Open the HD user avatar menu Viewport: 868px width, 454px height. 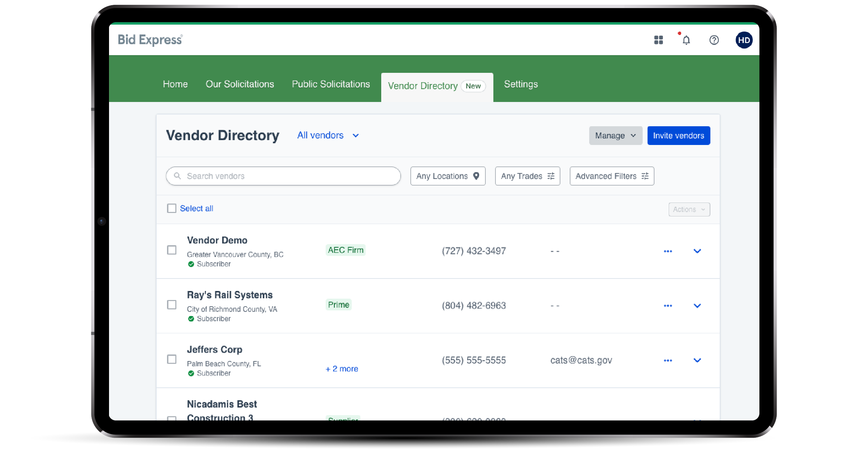tap(744, 40)
